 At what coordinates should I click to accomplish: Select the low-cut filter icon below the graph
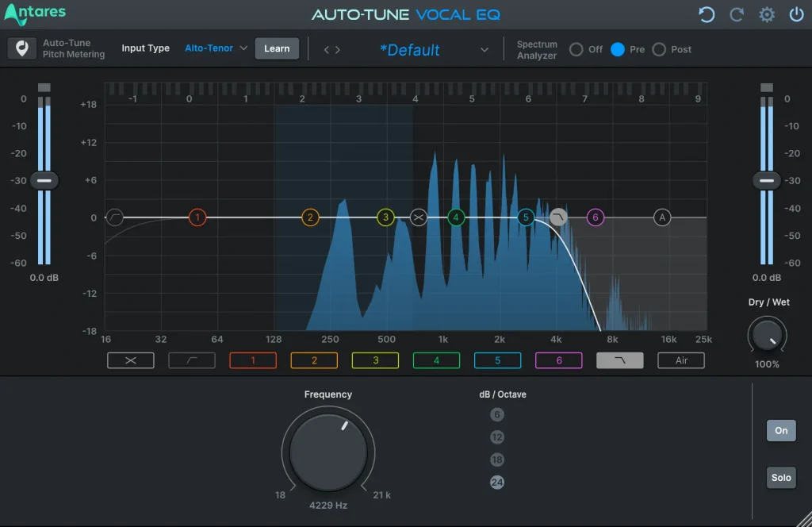click(191, 360)
